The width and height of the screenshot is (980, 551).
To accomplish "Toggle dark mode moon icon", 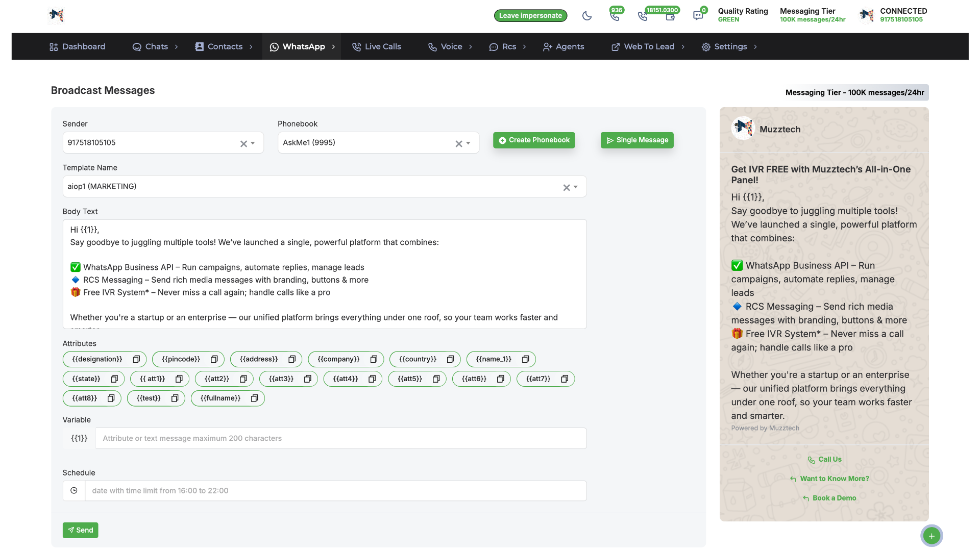I will click(587, 16).
